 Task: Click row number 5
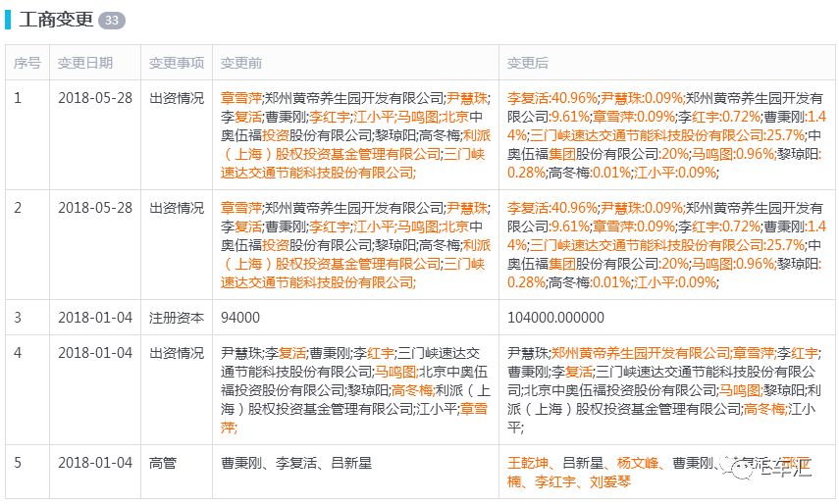pos(18,463)
